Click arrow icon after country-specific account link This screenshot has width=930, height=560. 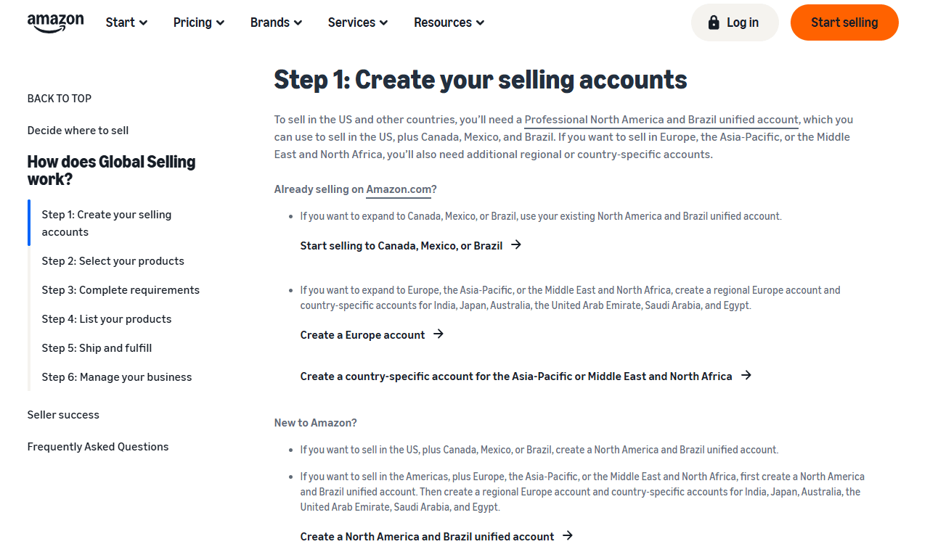[746, 376]
